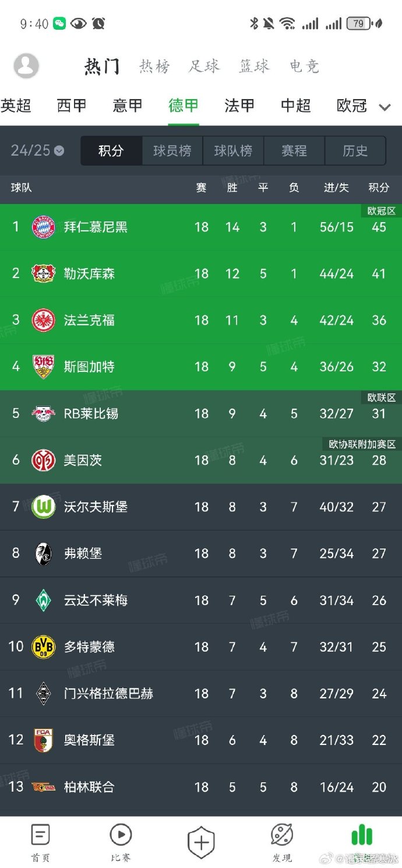Open the 足球 football category
The width and height of the screenshot is (402, 868).
coord(204,66)
